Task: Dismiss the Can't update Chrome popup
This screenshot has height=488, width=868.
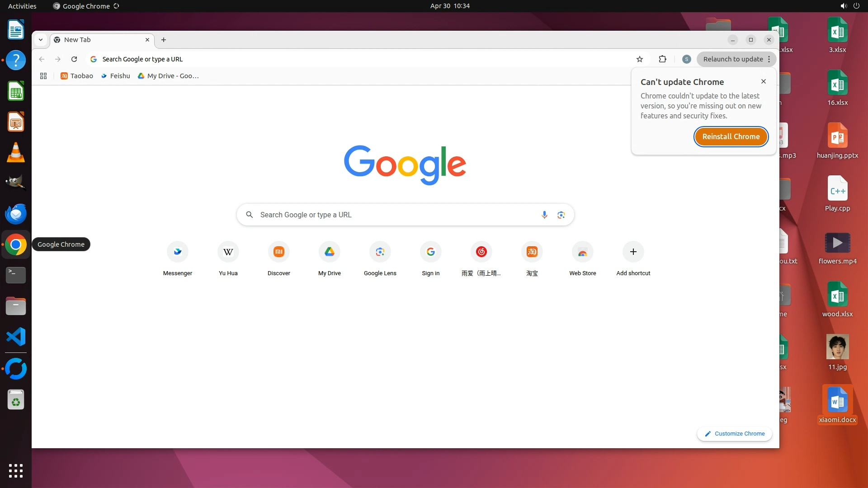Action: [x=764, y=81]
